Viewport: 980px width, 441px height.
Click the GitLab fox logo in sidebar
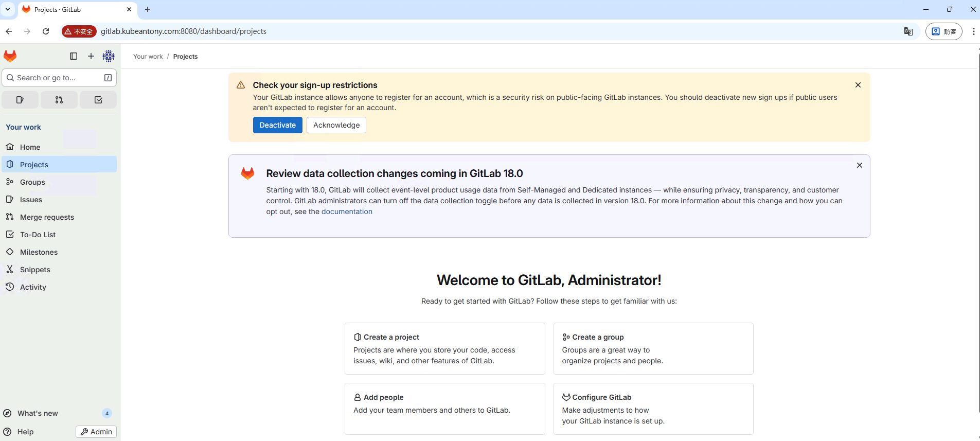[x=10, y=56]
